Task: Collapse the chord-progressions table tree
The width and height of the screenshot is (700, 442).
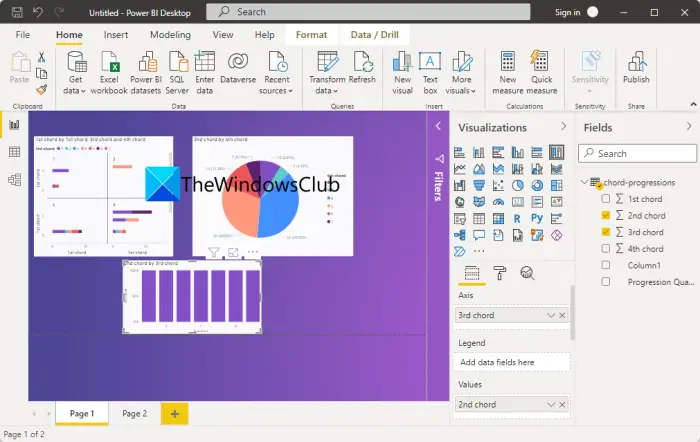Action: click(584, 182)
